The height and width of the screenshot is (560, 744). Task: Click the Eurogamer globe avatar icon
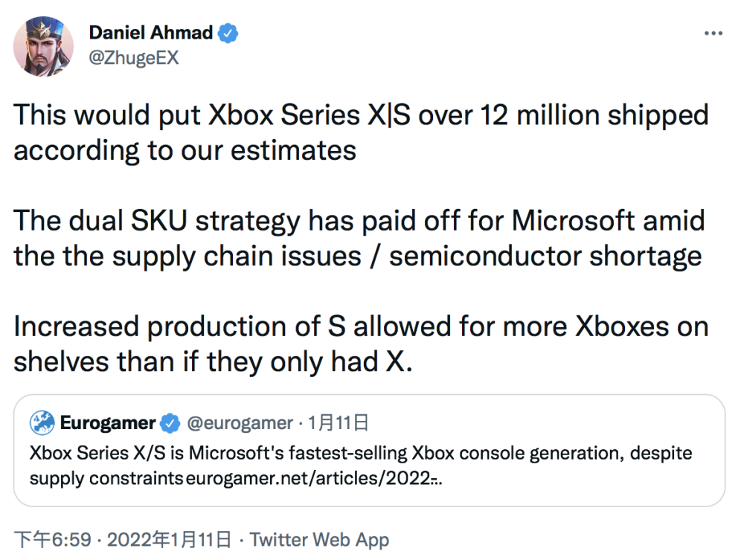(42, 423)
